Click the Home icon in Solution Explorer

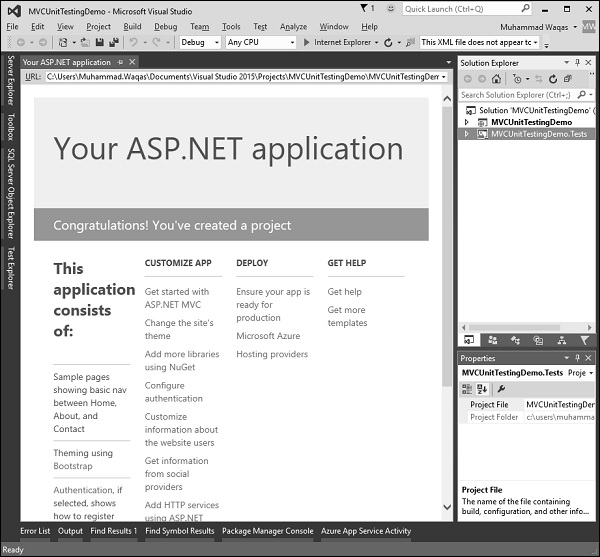point(496,79)
